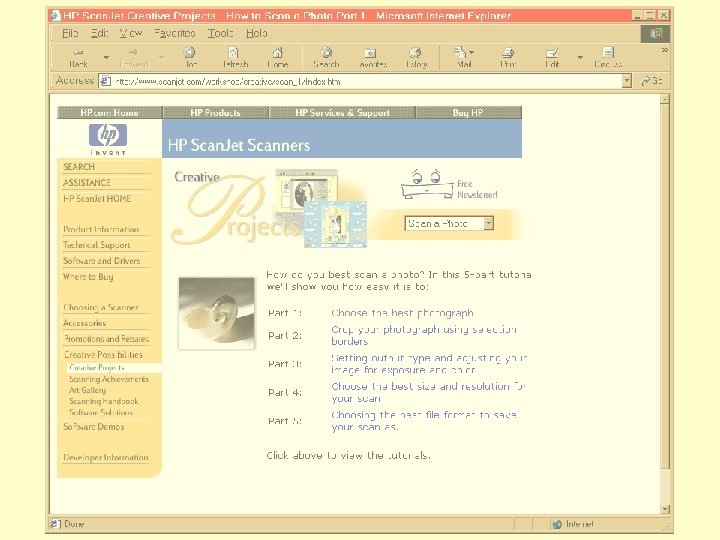Open the File menu
720x540 pixels.
(x=70, y=34)
